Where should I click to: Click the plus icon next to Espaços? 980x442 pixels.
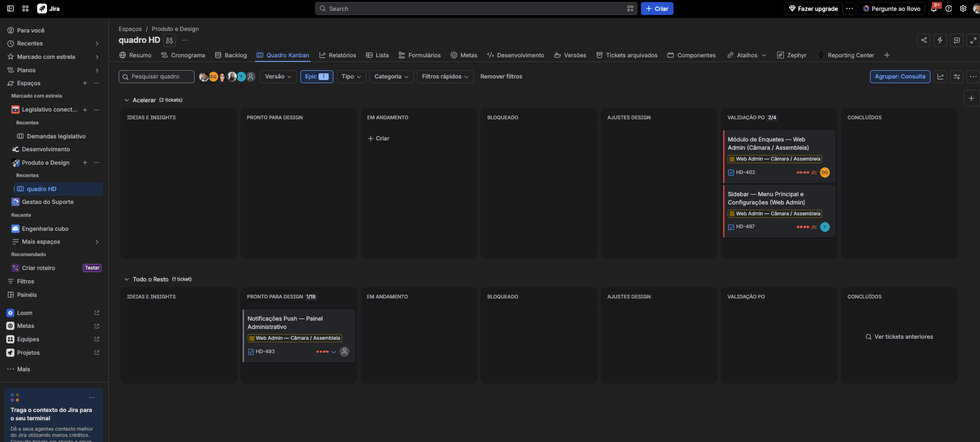[x=85, y=83]
